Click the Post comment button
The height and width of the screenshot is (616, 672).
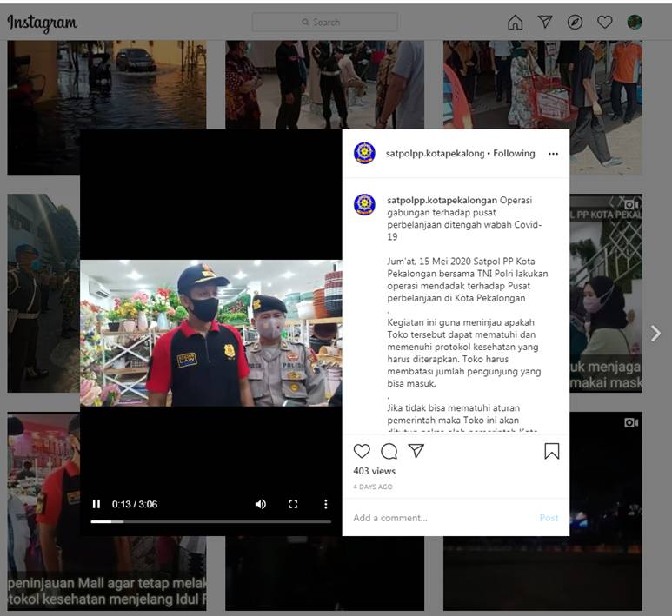(x=549, y=518)
